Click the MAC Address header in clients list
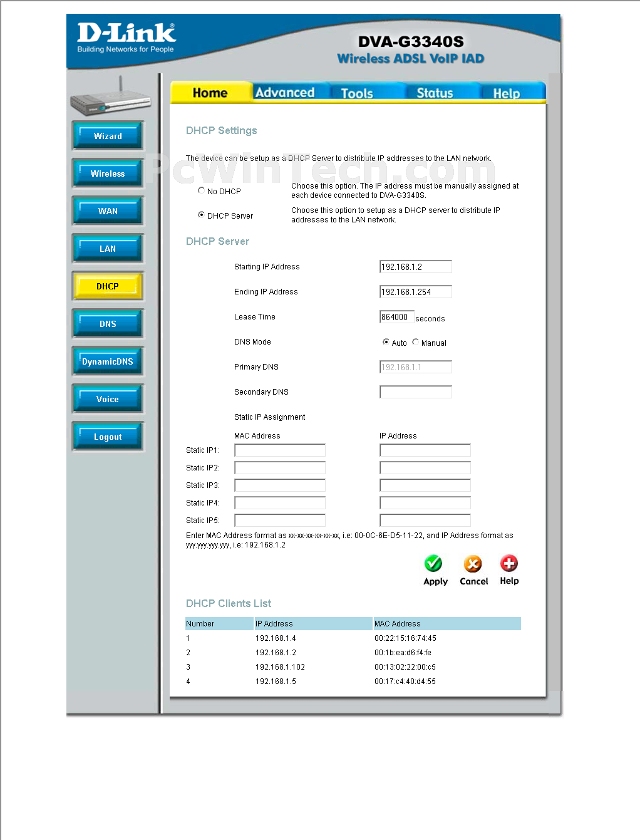The image size is (640, 840). (447, 624)
